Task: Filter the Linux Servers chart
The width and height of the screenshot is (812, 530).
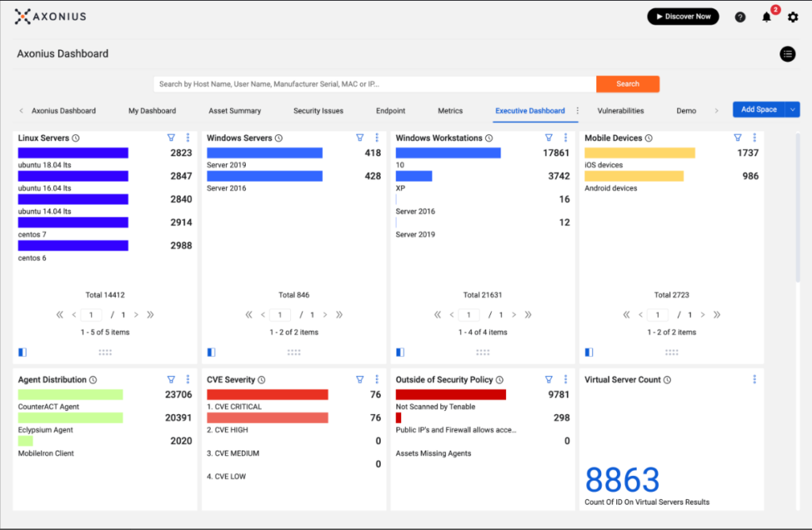Action: tap(171, 138)
